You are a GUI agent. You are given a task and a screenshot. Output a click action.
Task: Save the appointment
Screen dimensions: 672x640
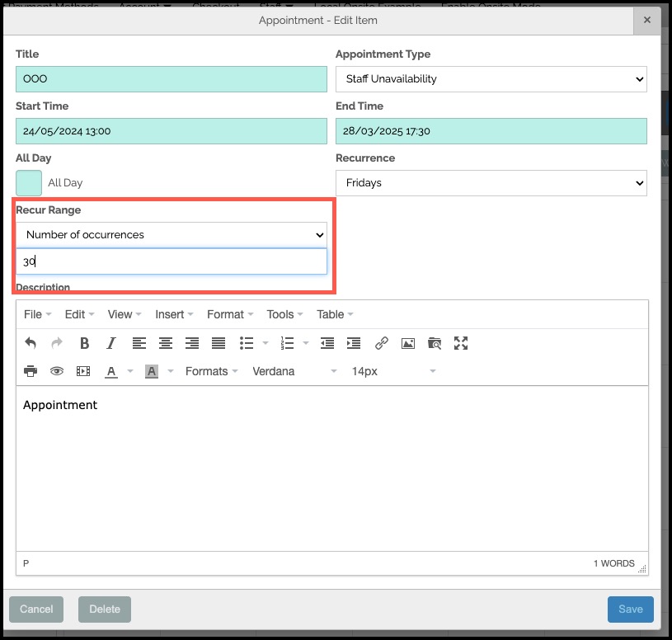coord(631,609)
